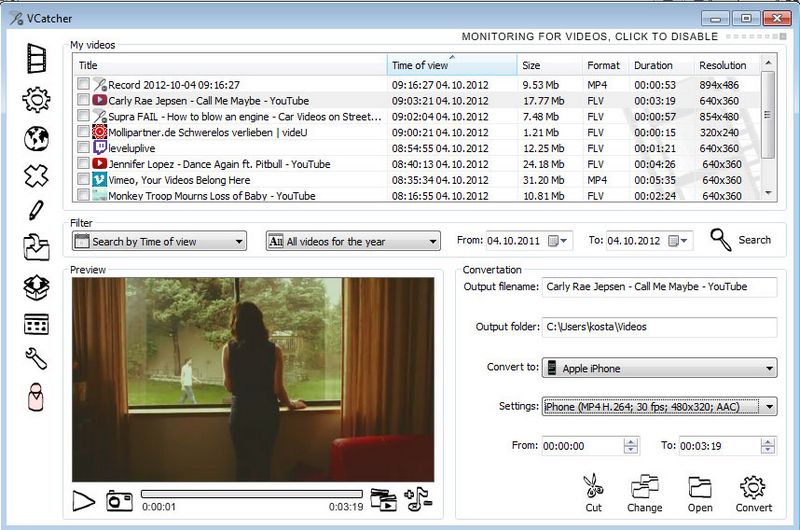The height and width of the screenshot is (530, 800).
Task: Play the preview video
Action: tap(83, 501)
